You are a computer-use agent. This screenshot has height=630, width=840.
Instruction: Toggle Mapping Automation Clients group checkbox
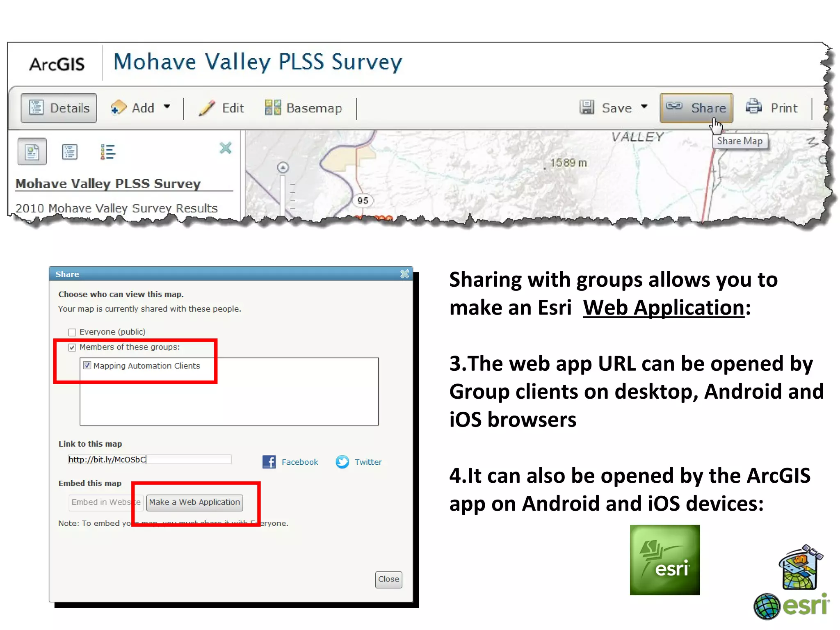click(x=87, y=365)
